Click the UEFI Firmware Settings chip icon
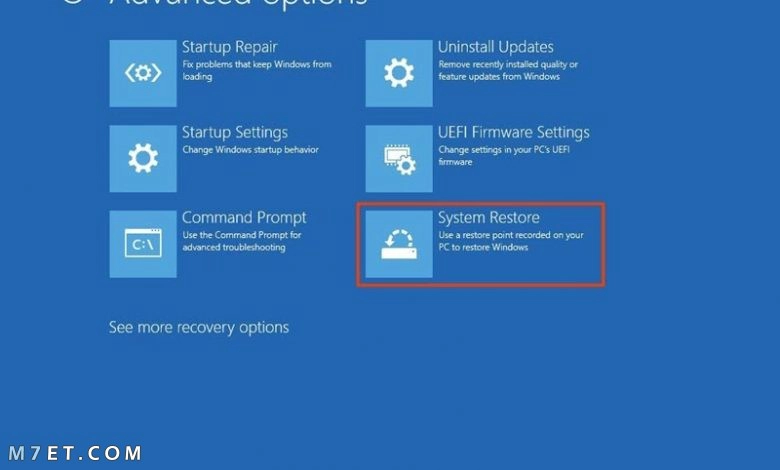Image resolution: width=780 pixels, height=470 pixels. point(399,159)
